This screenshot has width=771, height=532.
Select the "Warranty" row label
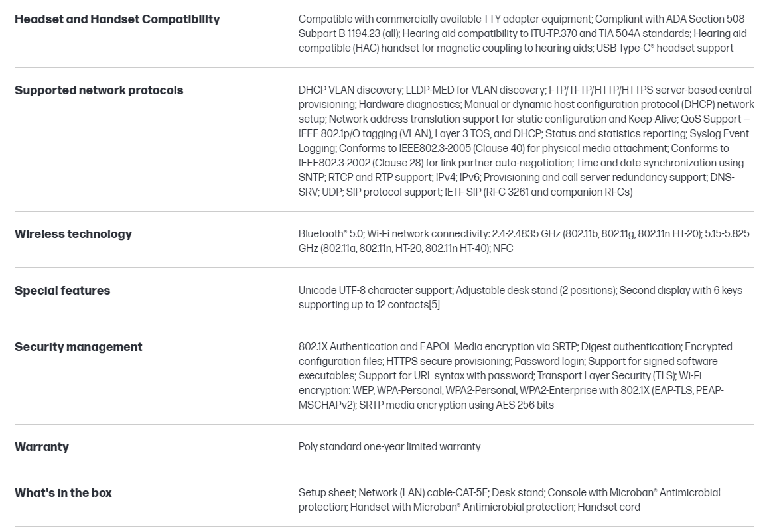coord(42,447)
